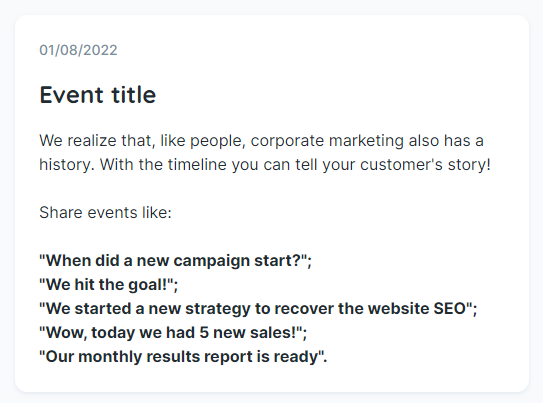Click the word 'SEO' in bold text
Image resolution: width=543 pixels, height=403 pixels.
(449, 308)
